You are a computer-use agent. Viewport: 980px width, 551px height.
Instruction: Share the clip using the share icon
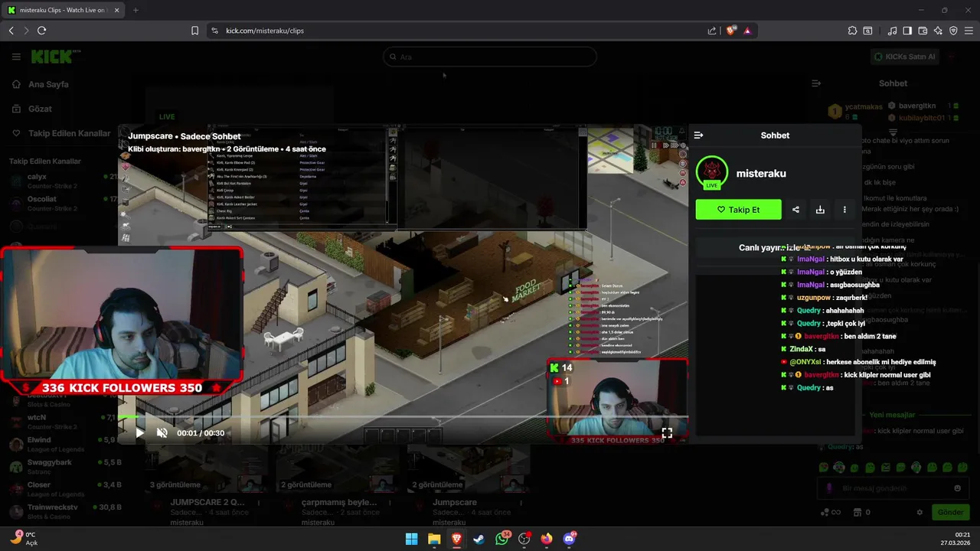[x=795, y=210]
